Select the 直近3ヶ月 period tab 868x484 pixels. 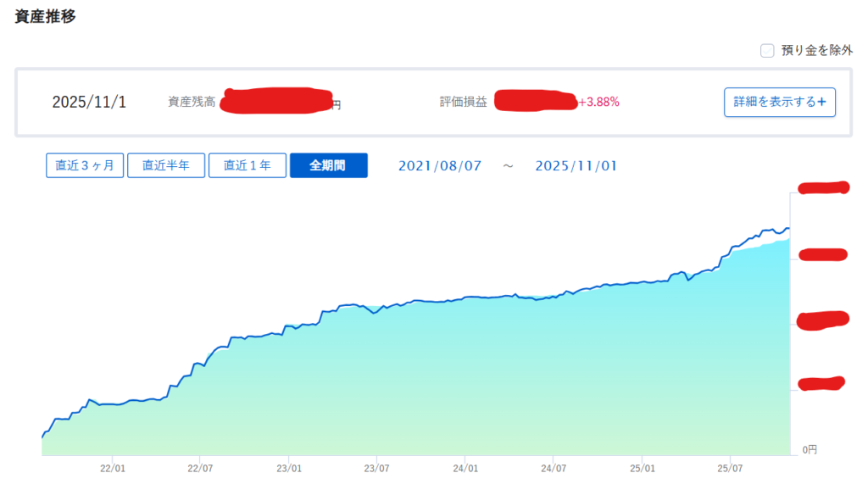[x=85, y=165]
